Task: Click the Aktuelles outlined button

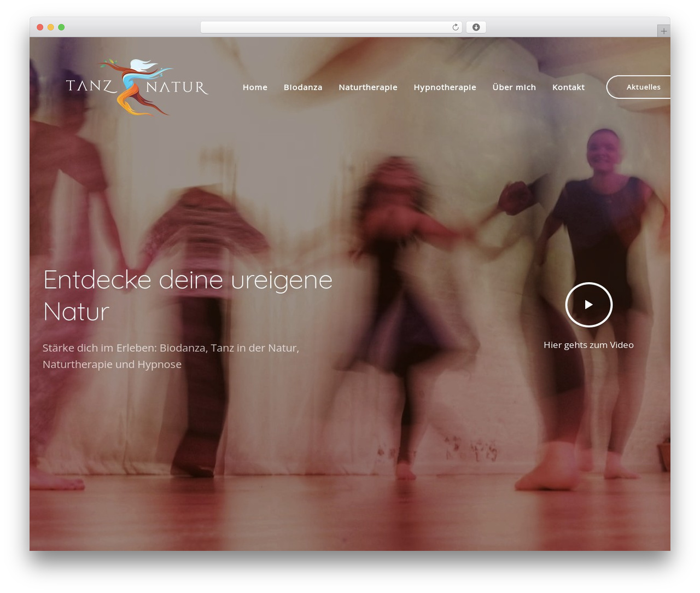Action: (x=639, y=87)
